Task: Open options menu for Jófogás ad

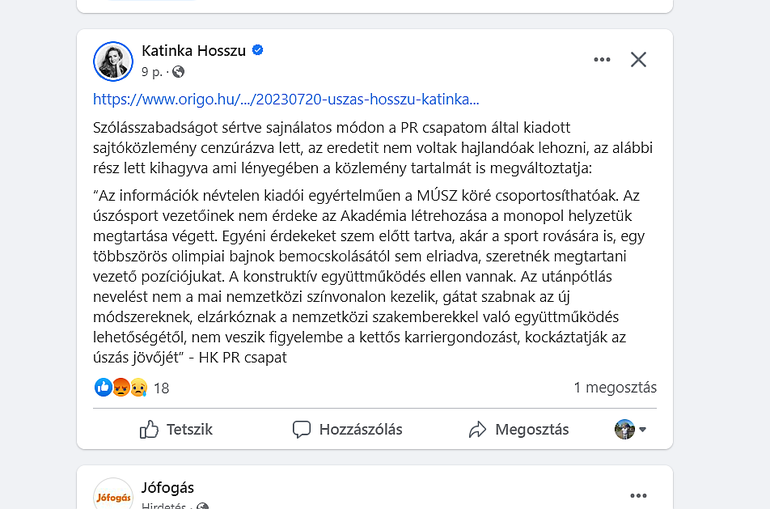Action: tap(638, 496)
